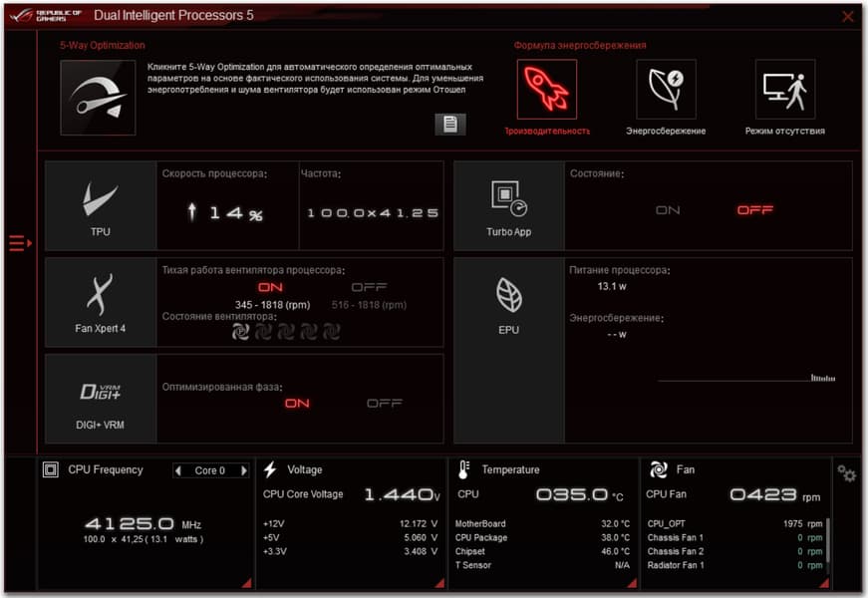Click the Chassis Fan 1 row

(x=734, y=537)
